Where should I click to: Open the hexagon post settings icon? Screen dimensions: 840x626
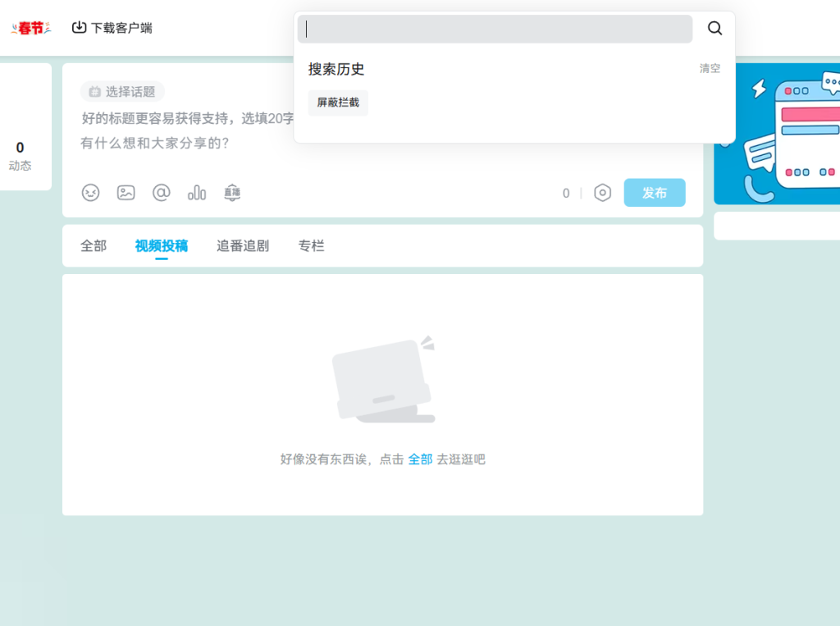click(602, 193)
